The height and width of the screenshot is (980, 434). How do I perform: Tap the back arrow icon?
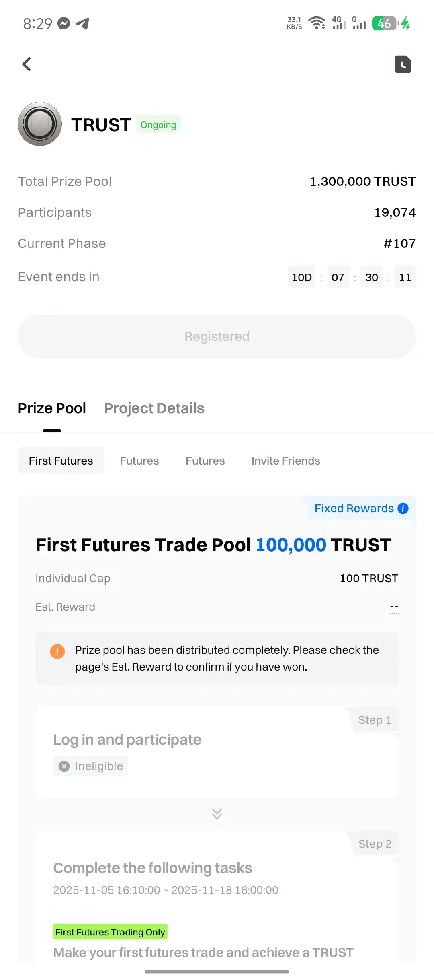pos(27,64)
